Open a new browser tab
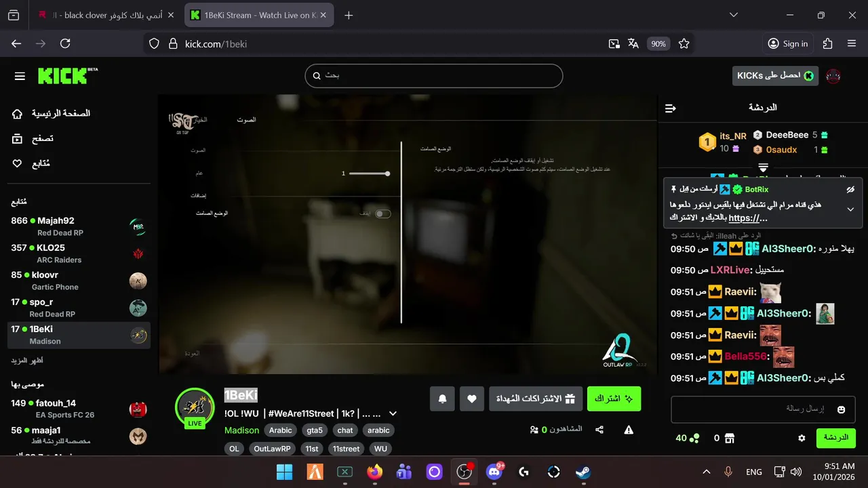 tap(349, 15)
